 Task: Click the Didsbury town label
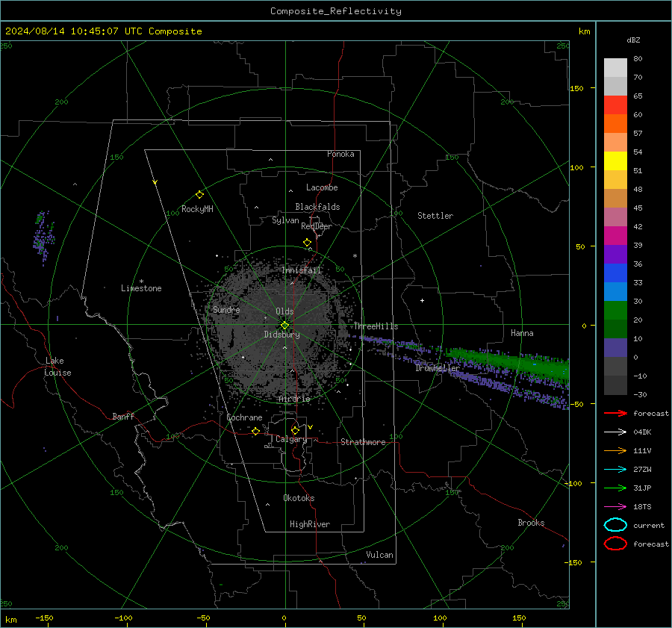tap(281, 335)
